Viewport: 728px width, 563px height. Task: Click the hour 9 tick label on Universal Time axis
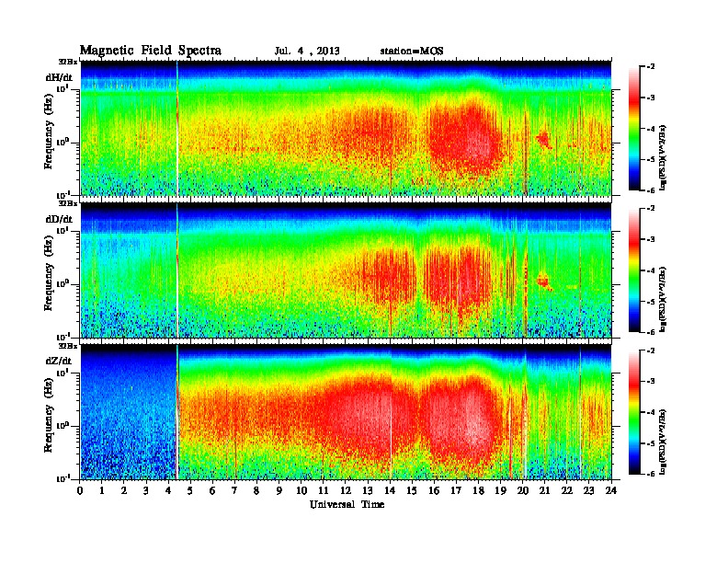[x=279, y=490]
